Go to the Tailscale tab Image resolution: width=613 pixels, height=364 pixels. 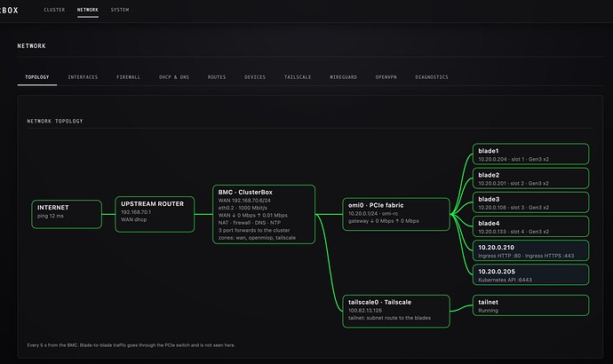(298, 77)
